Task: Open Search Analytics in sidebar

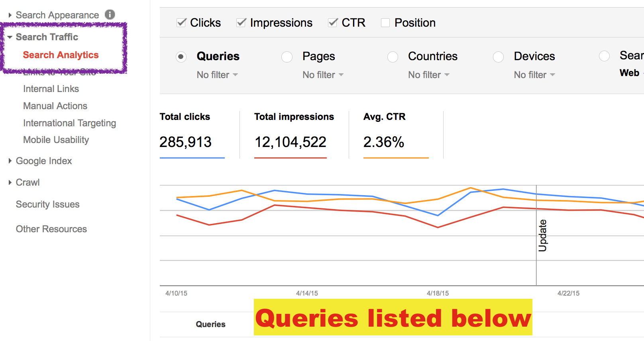Action: 61,55
